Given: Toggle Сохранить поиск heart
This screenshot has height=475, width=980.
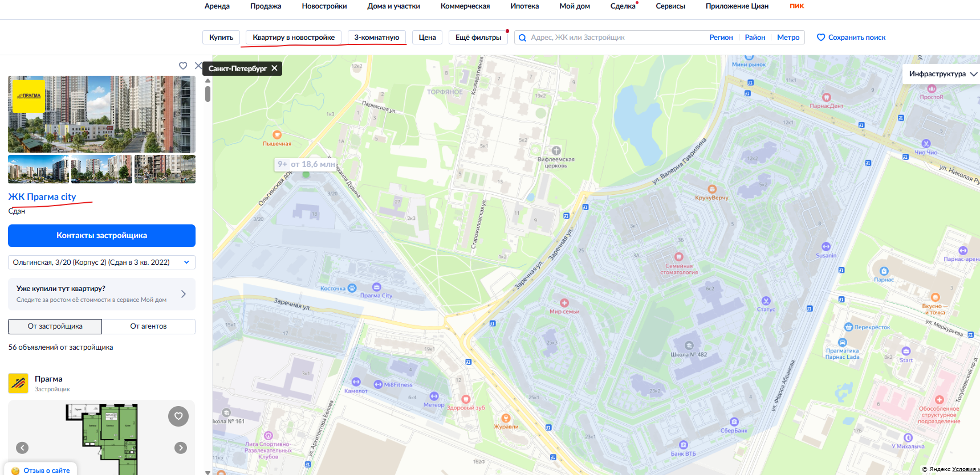Looking at the screenshot, I should [821, 38].
